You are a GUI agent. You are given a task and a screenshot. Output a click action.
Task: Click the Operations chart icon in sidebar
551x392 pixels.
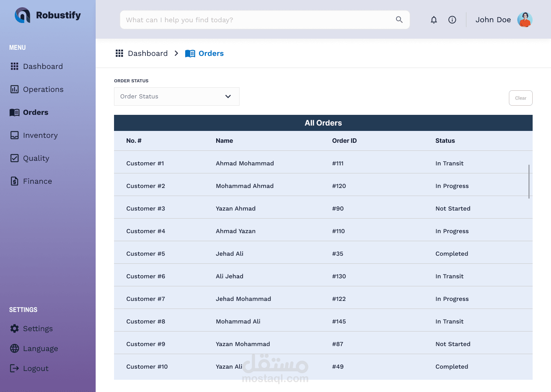pos(15,89)
